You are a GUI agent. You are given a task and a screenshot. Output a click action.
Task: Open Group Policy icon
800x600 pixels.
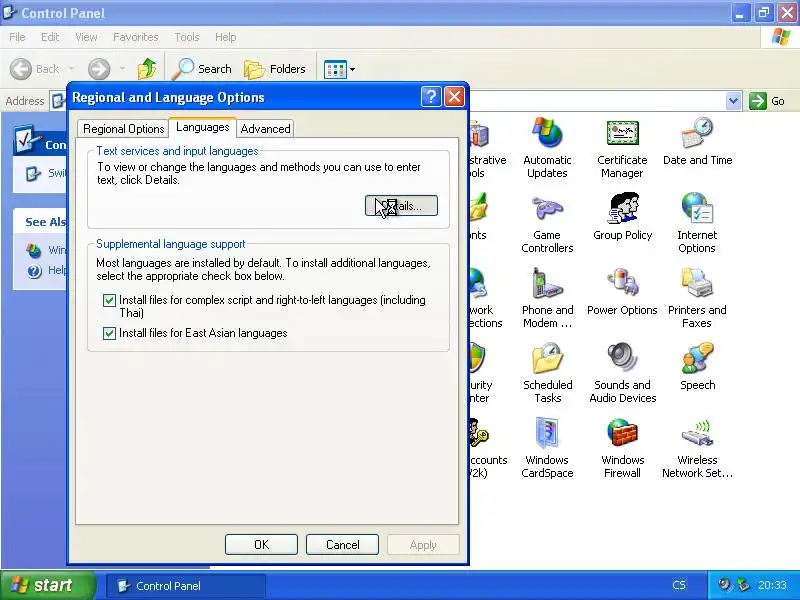tap(622, 217)
